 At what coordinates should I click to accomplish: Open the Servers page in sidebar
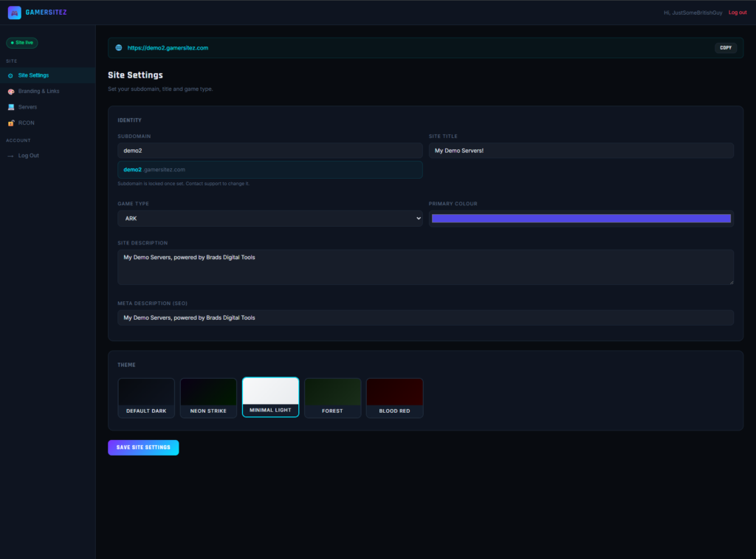(x=27, y=107)
